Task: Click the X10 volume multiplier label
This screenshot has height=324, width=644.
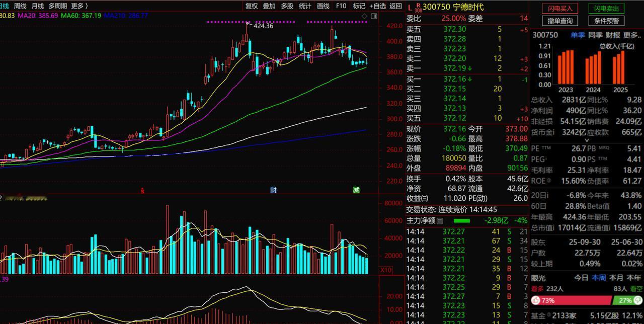Action: [x=386, y=270]
